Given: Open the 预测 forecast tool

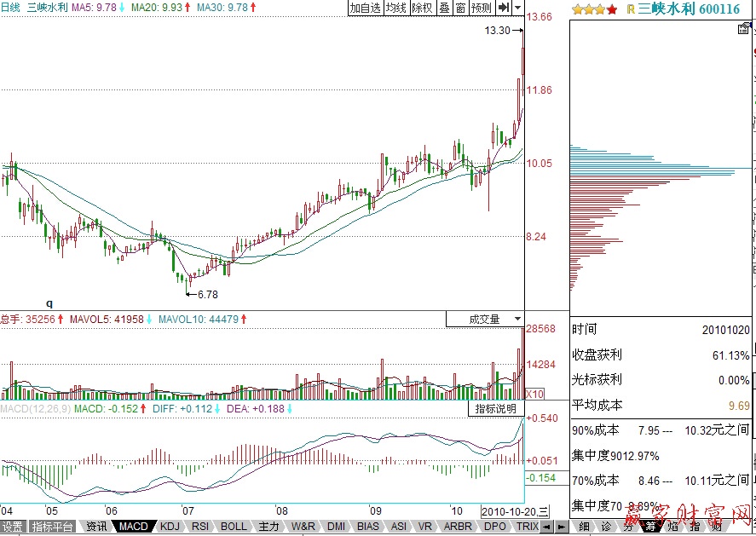Looking at the screenshot, I should pos(482,8).
